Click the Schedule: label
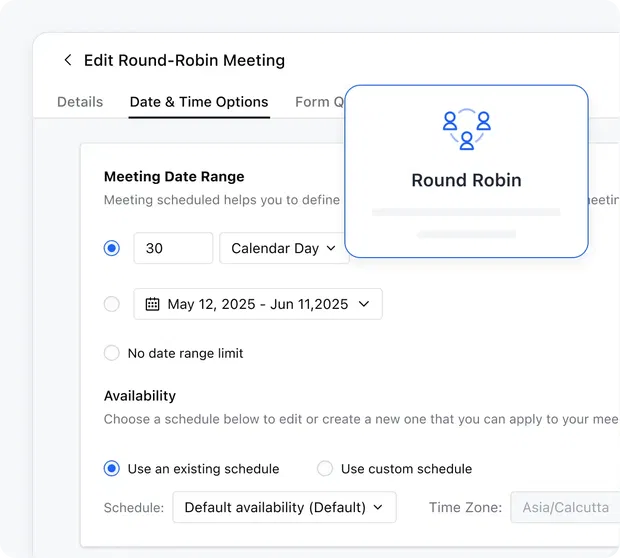620x558 pixels. (134, 508)
